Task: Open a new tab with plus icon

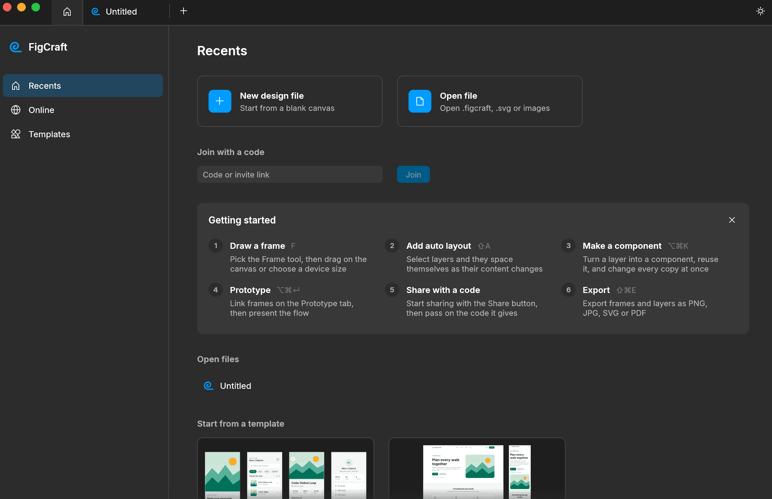Action: click(x=183, y=11)
